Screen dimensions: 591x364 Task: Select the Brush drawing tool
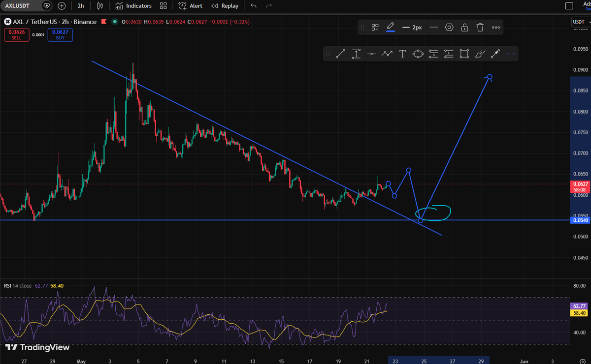click(480, 54)
